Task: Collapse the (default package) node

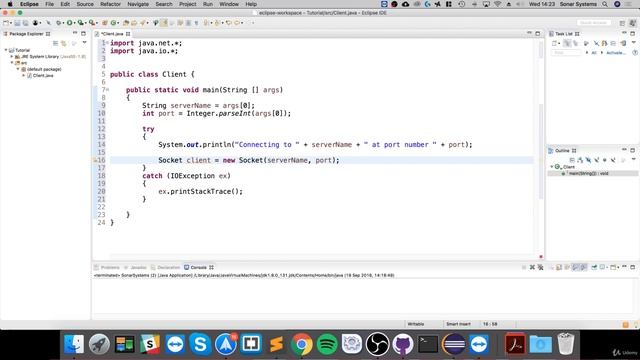Action: [18, 69]
